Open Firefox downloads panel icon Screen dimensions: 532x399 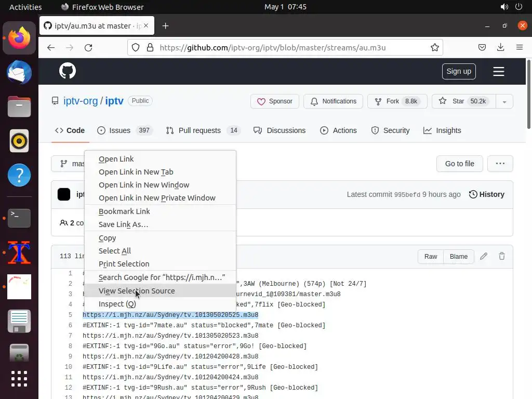[x=500, y=47]
